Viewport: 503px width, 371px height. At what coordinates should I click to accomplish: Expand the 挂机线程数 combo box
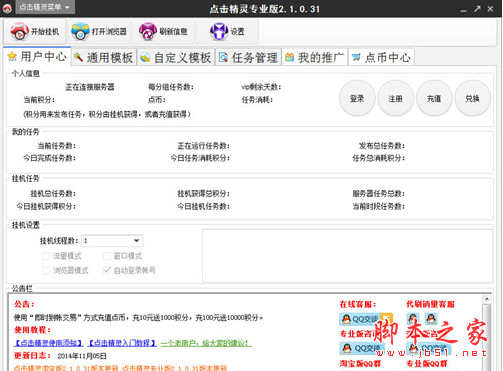tap(112, 241)
